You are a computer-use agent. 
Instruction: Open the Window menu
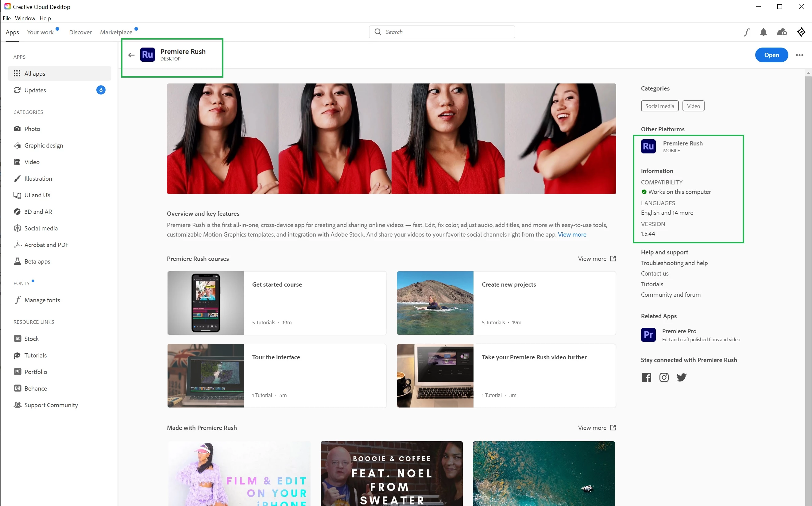coord(25,18)
